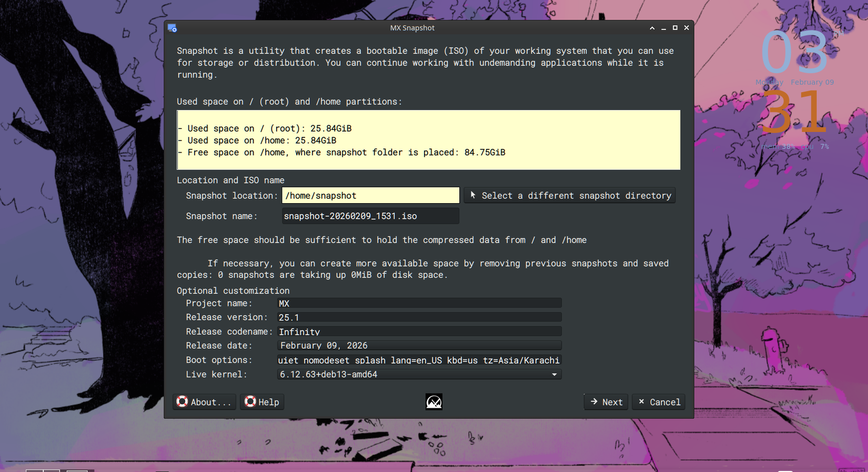Click the 'Used space on / (root)' line
Viewport: 868px width, 472px height.
coord(264,128)
